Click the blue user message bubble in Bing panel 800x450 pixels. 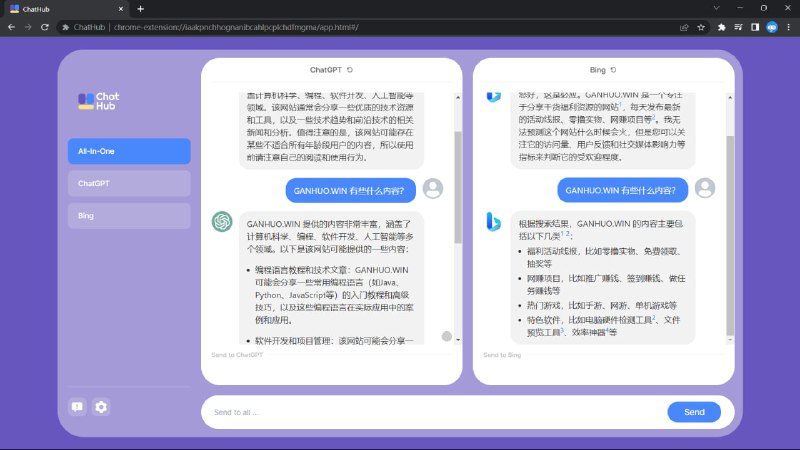(x=622, y=190)
